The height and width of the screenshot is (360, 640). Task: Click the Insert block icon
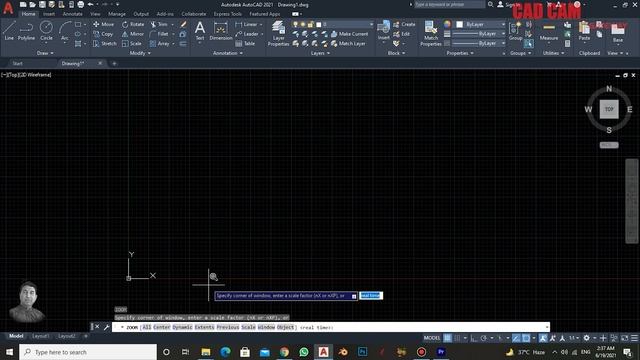(384, 30)
